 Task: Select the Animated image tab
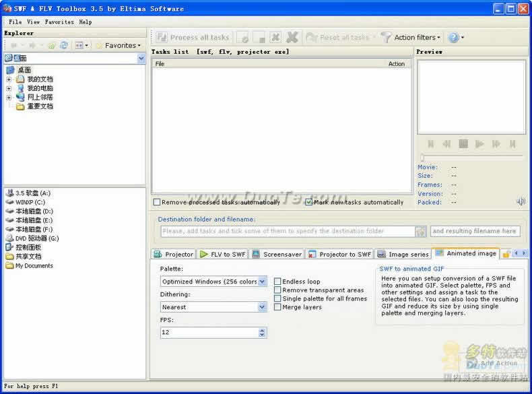pyautogui.click(x=466, y=253)
